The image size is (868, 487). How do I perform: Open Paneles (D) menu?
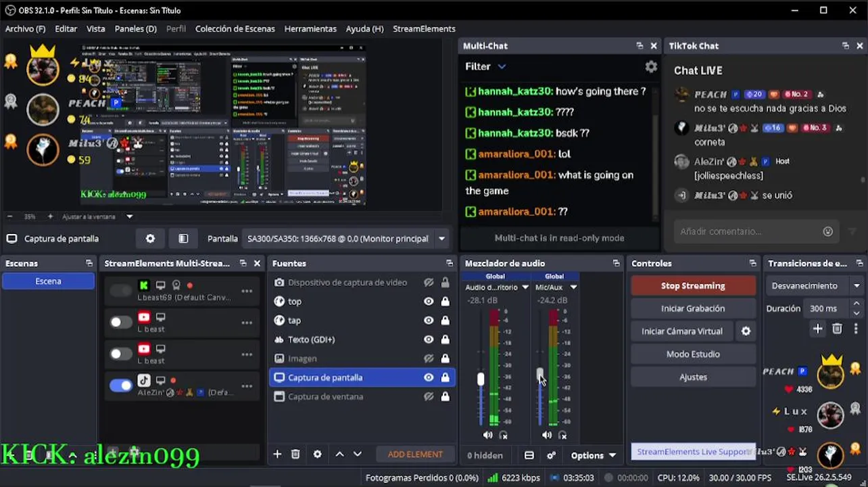point(136,29)
